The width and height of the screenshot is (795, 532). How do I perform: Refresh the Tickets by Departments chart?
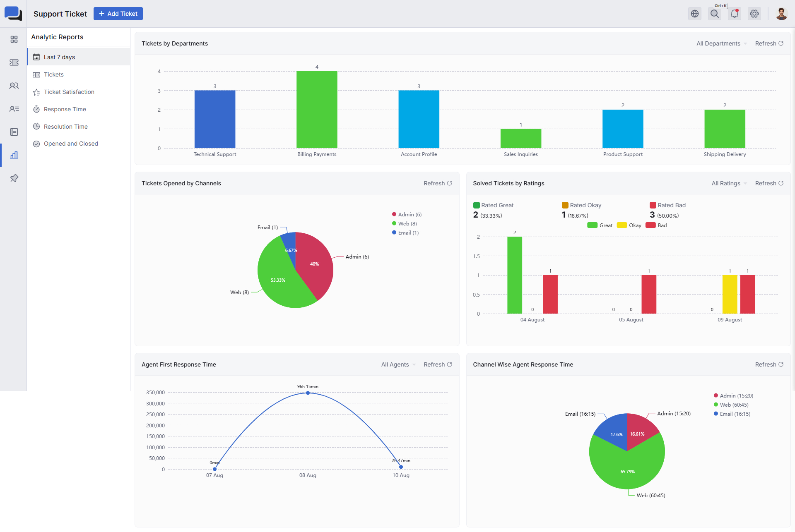[x=769, y=43]
